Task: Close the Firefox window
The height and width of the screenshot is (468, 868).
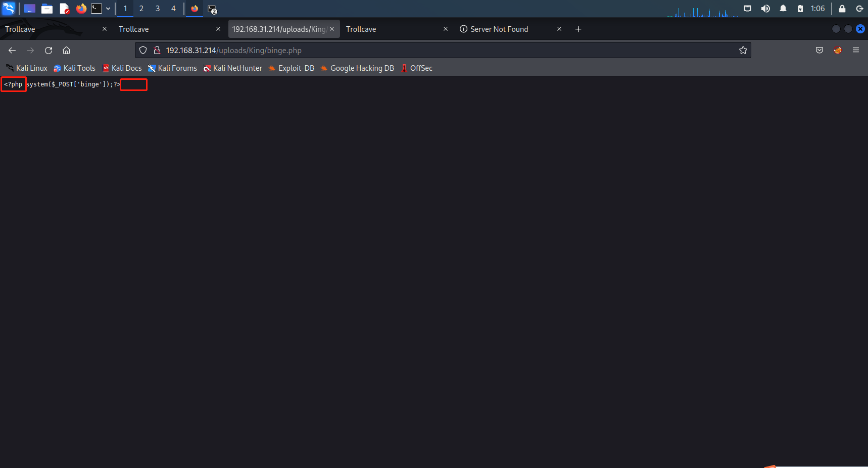Action: click(860, 29)
